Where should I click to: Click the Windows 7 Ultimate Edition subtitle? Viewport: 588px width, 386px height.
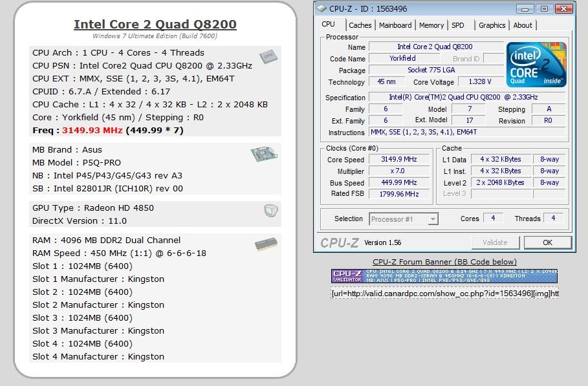[155, 36]
